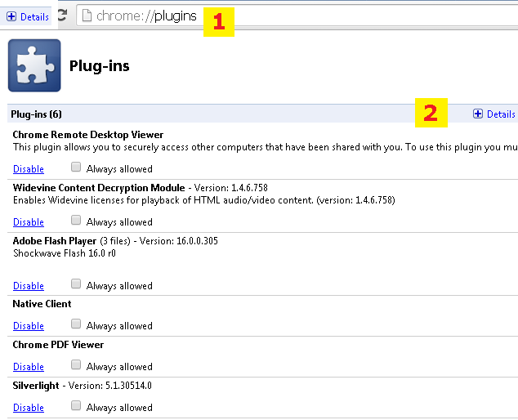
Task: Click the large Plug-ins page title
Action: click(x=100, y=65)
